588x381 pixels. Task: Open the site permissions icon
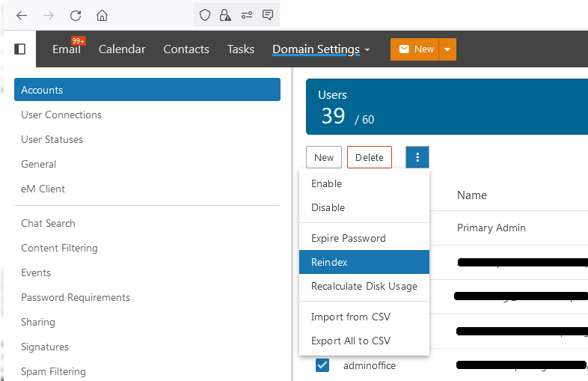pyautogui.click(x=246, y=15)
